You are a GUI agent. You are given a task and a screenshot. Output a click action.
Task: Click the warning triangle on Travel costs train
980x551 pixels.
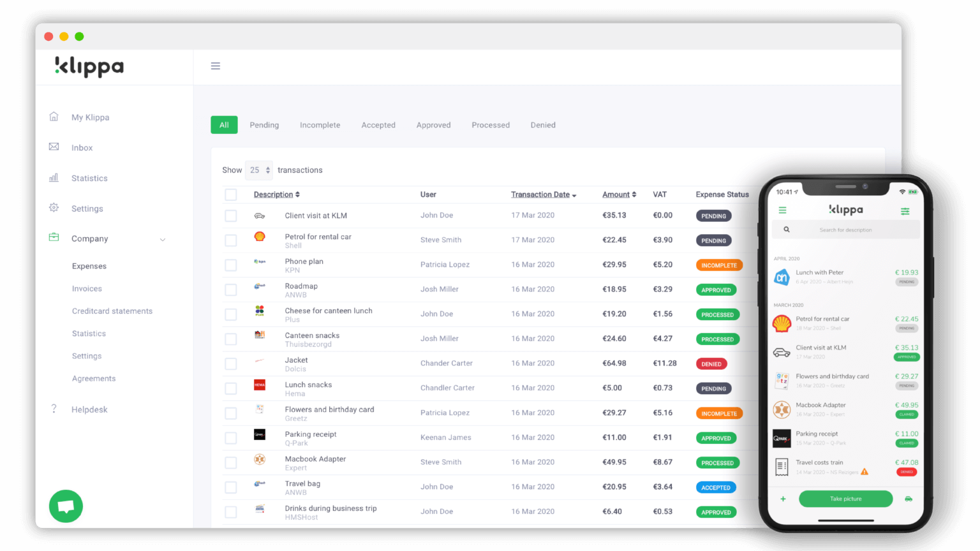coord(864,473)
